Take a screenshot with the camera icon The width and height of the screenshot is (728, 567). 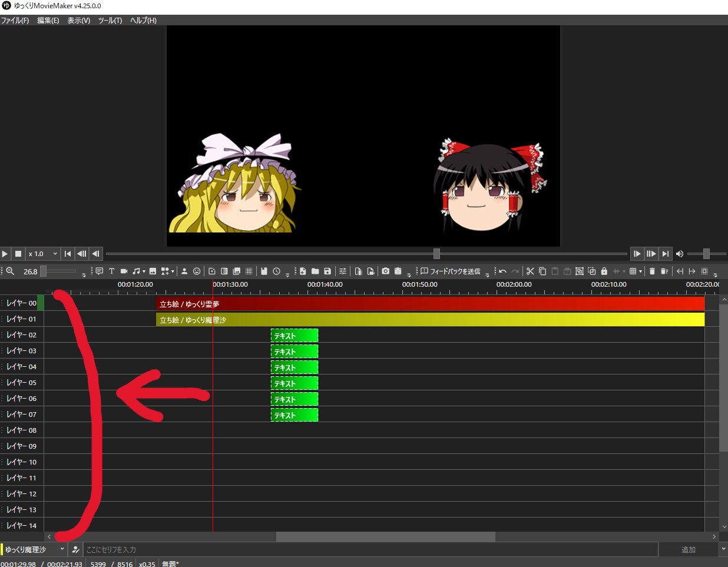385,271
